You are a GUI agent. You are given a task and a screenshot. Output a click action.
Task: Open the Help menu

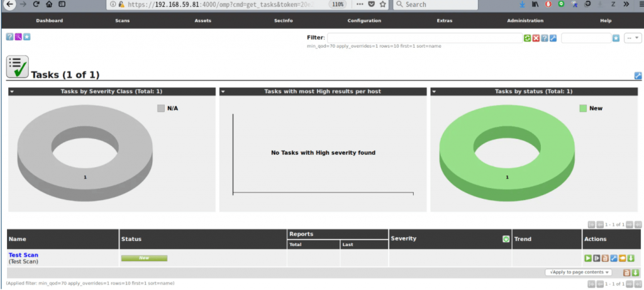coord(606,21)
